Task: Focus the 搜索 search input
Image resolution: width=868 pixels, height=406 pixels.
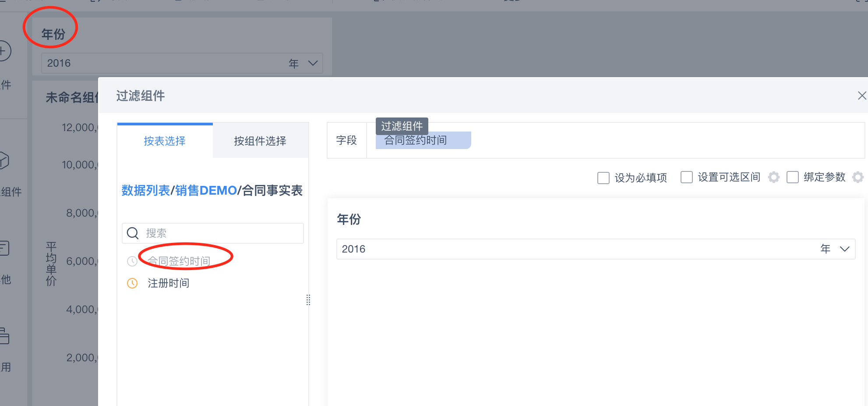Action: [213, 233]
